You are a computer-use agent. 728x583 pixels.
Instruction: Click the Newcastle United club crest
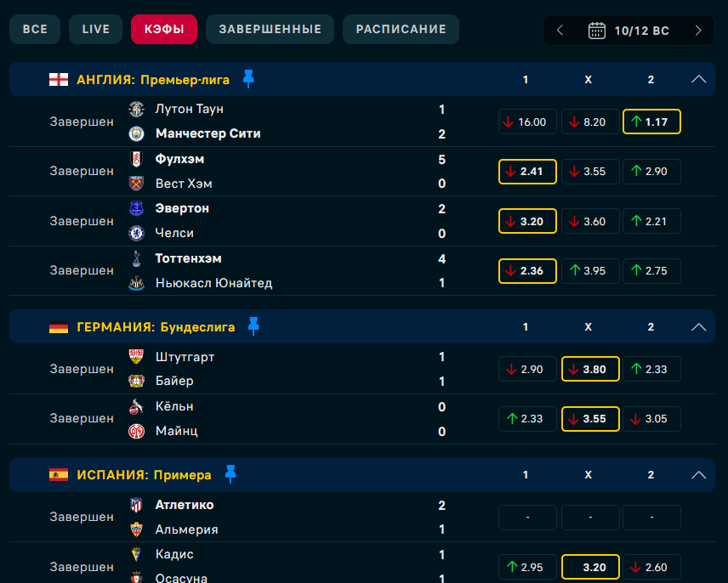(x=136, y=283)
